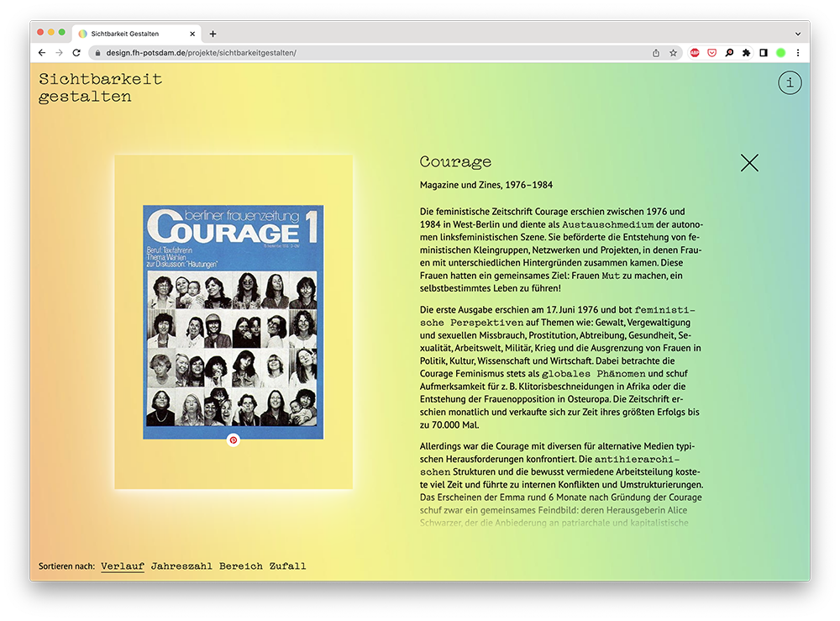This screenshot has height=621, width=840.
Task: Expand the tab search chevron
Action: pyautogui.click(x=796, y=34)
